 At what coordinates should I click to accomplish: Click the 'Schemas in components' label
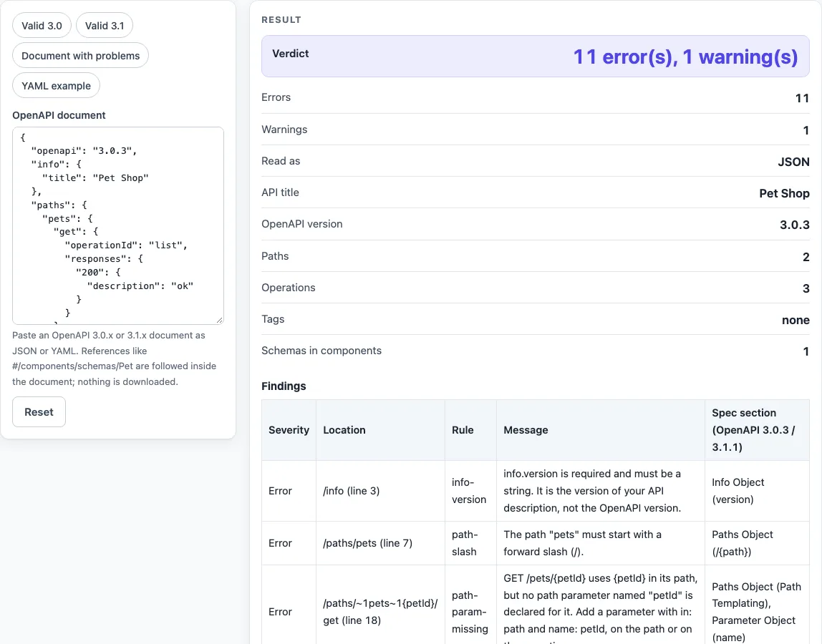click(321, 351)
